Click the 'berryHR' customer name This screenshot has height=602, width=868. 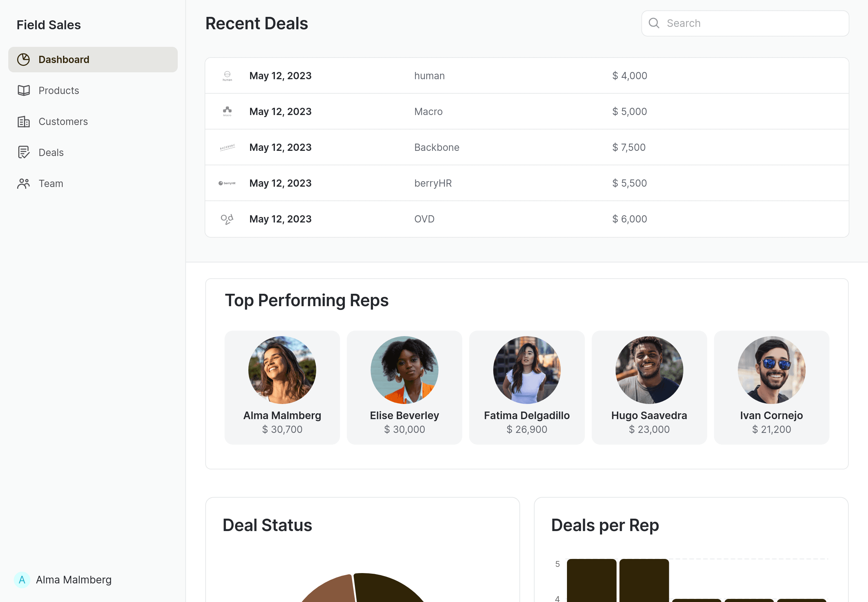(433, 183)
